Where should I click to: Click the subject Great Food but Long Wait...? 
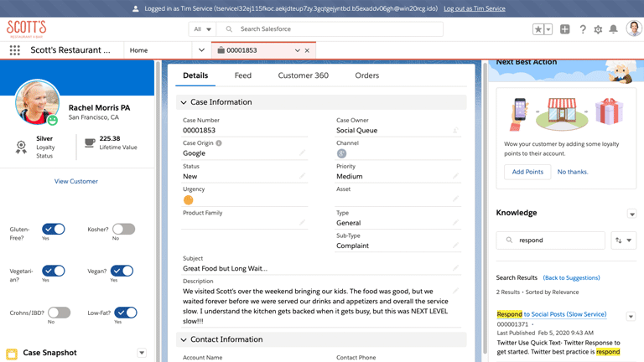tap(225, 268)
